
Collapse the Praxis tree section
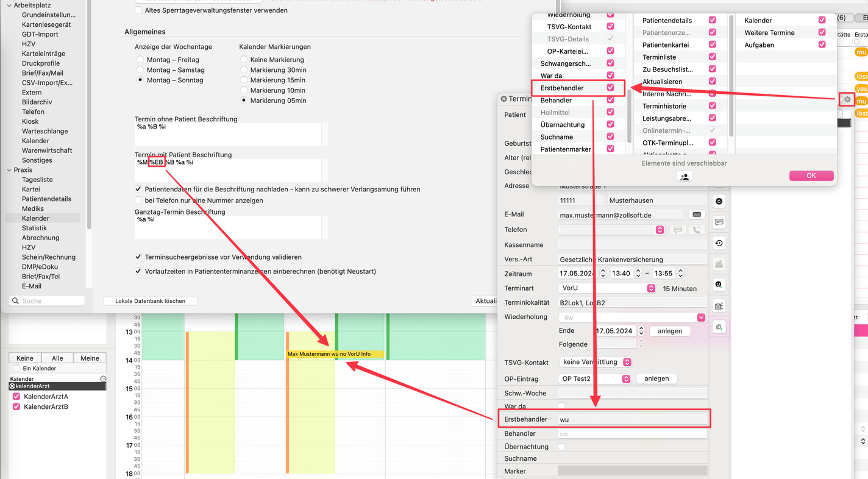9,170
